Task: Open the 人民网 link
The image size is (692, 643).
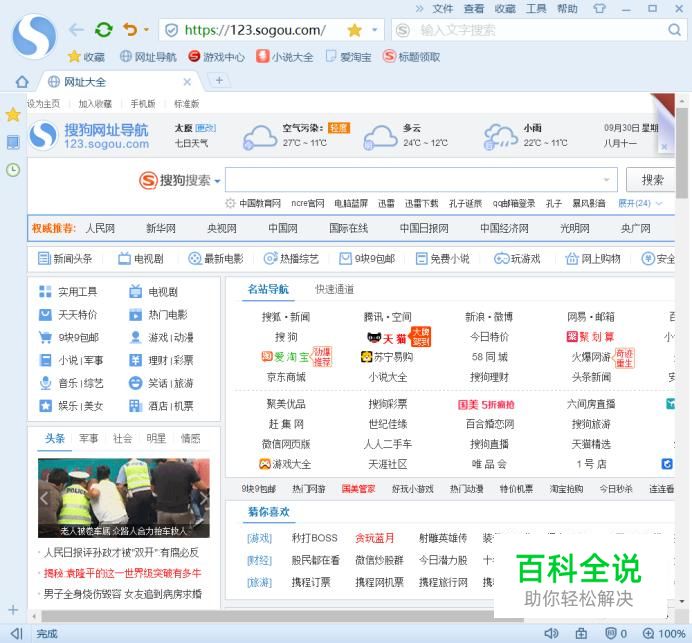Action: (100, 228)
